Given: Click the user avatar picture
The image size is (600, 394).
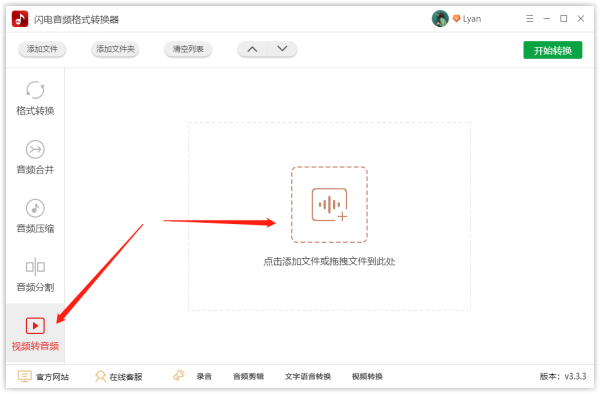Looking at the screenshot, I should coord(440,19).
